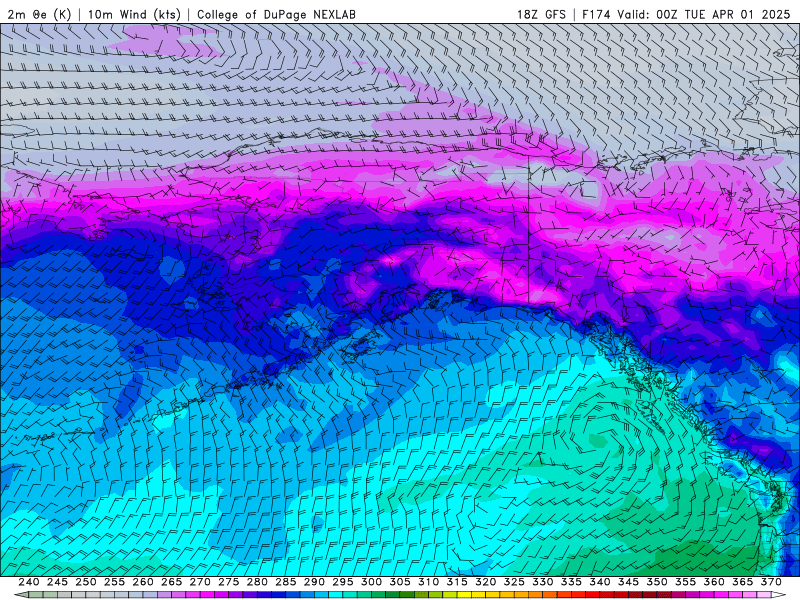Select the 340 scale label

(x=600, y=582)
